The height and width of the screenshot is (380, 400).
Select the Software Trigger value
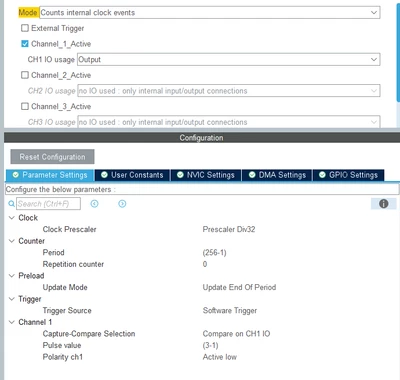pos(230,311)
